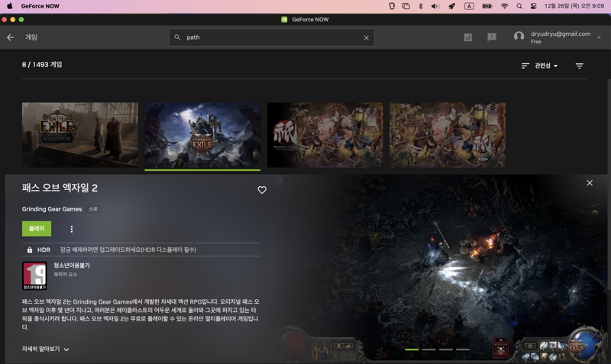Click the 게임 header label

pyautogui.click(x=31, y=37)
